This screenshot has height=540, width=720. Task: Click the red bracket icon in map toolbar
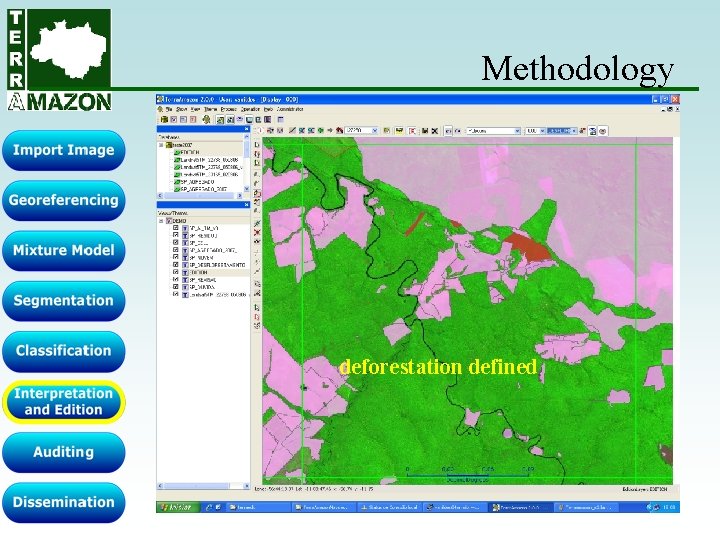click(412, 131)
